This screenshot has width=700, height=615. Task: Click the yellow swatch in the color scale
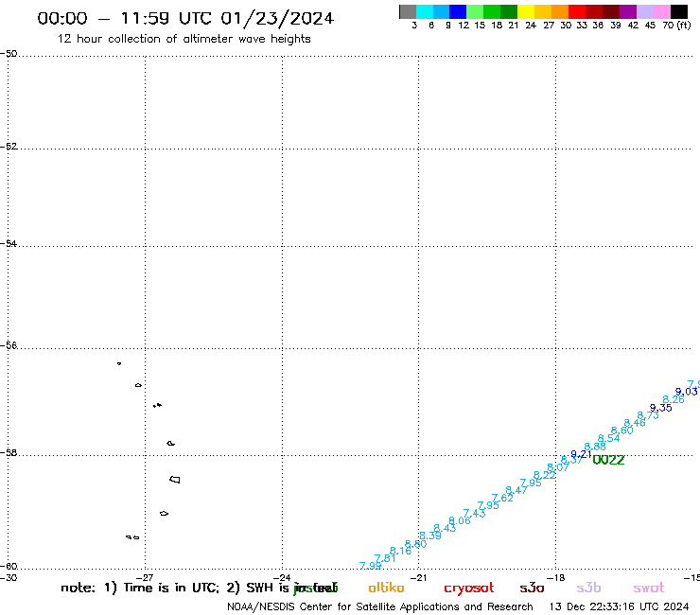[x=526, y=11]
